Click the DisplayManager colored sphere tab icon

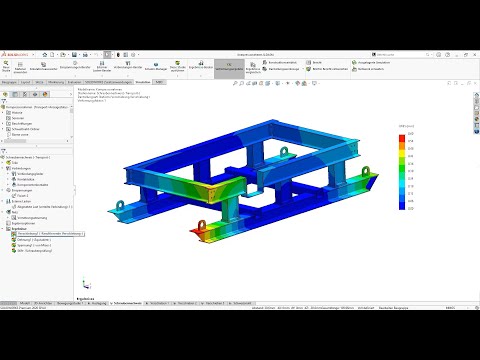click(x=45, y=94)
